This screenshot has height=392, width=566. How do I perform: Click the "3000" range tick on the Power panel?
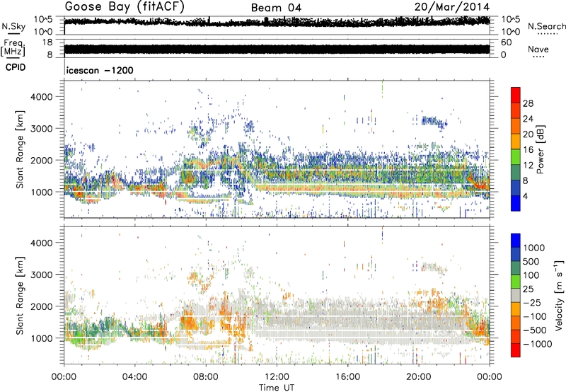point(42,129)
